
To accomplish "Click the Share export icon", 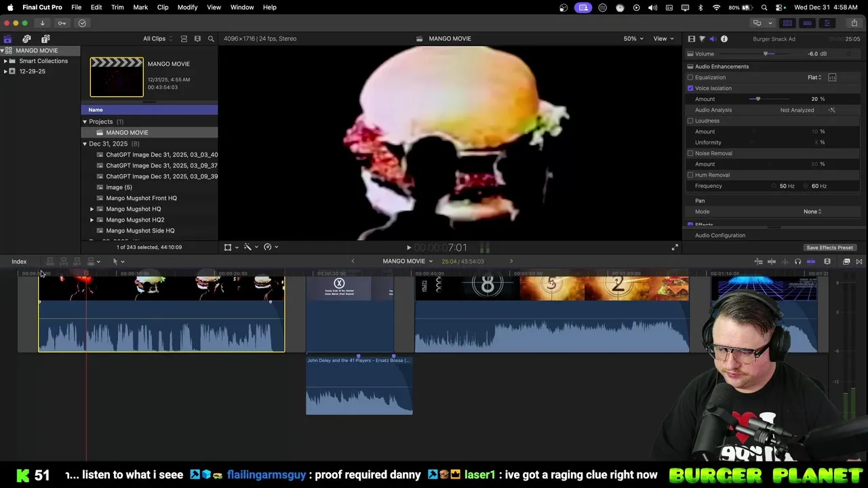I will point(854,23).
